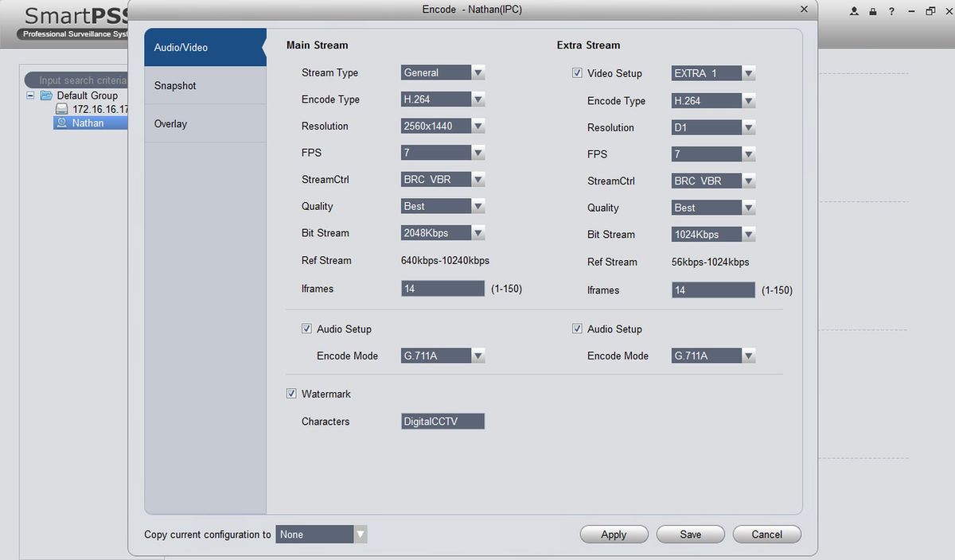Click the Watermark Characters DigitalCCTV field
The width and height of the screenshot is (955, 560).
pyautogui.click(x=443, y=422)
